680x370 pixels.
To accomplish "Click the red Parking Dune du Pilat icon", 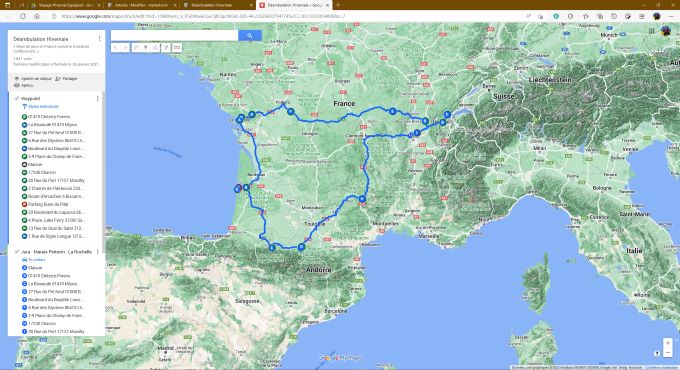I will click(x=24, y=204).
